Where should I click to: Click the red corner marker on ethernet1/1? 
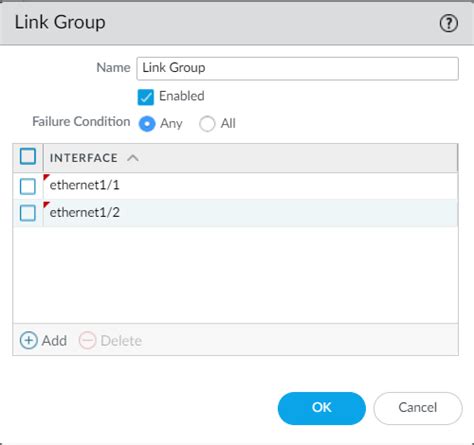[x=46, y=177]
